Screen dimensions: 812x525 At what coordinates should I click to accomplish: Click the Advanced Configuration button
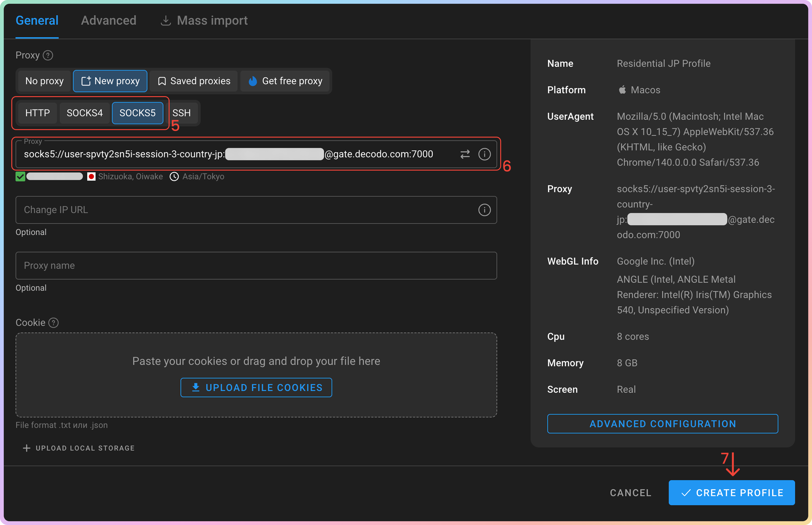[x=662, y=424]
